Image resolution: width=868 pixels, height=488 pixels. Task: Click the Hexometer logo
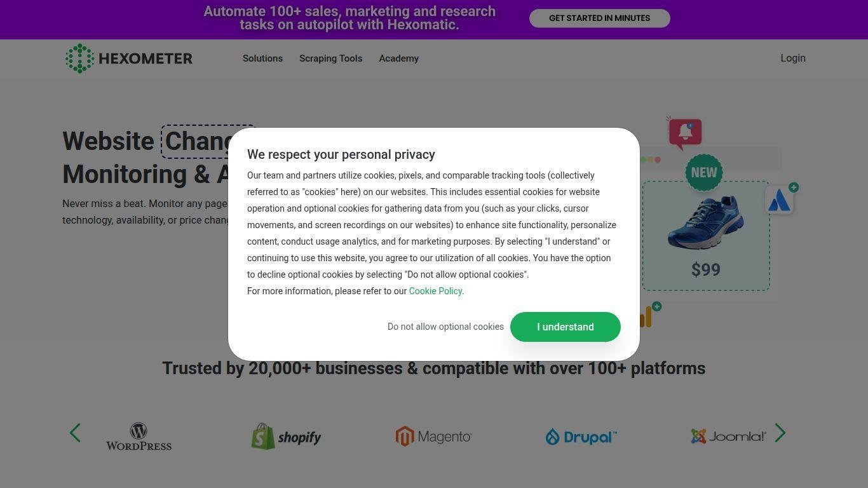click(x=129, y=58)
